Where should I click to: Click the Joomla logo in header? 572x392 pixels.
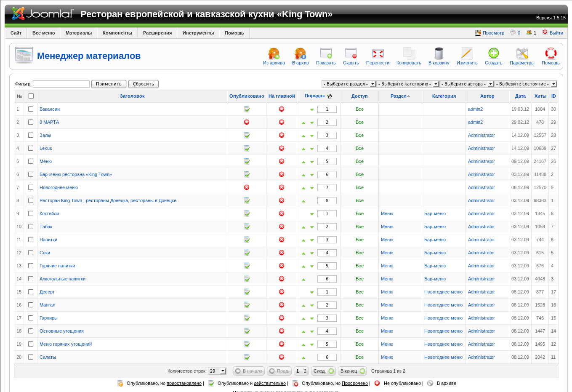point(43,14)
